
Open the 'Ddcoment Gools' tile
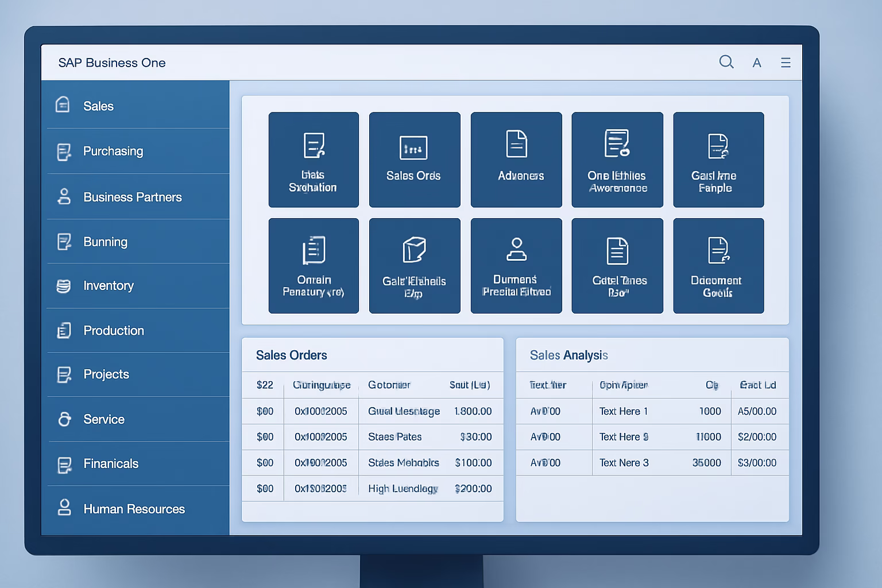[718, 266]
